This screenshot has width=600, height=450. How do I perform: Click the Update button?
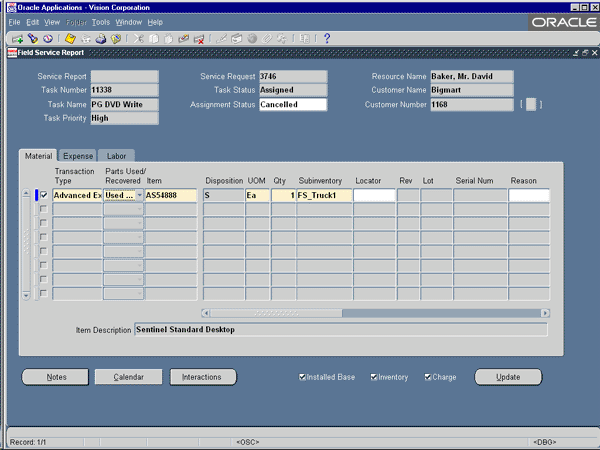(508, 377)
